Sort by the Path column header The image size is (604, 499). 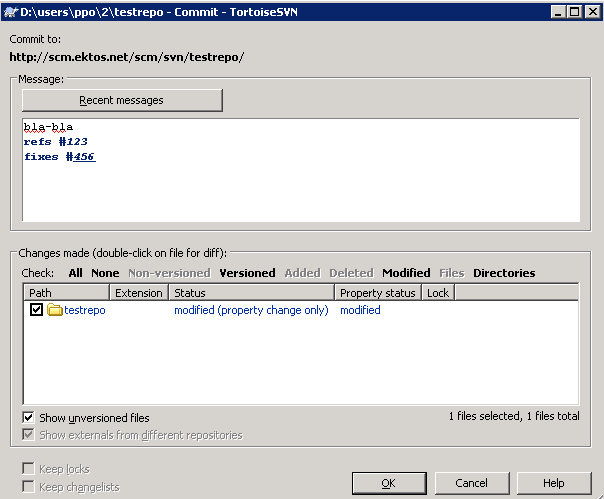tap(66, 292)
